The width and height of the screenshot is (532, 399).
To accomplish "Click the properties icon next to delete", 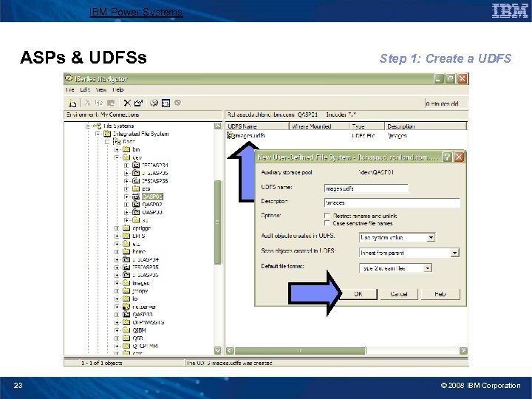I will point(138,103).
